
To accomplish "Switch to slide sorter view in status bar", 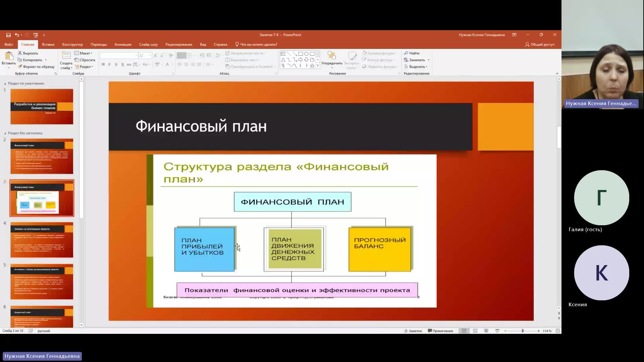I will pos(475,331).
